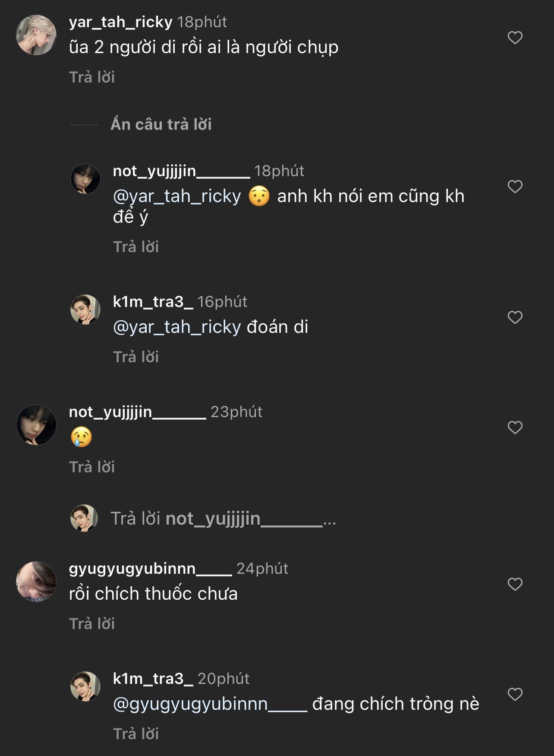Image resolution: width=554 pixels, height=756 pixels.
Task: Like not_yujjjjin's crying emoji comment
Action: coord(515,427)
